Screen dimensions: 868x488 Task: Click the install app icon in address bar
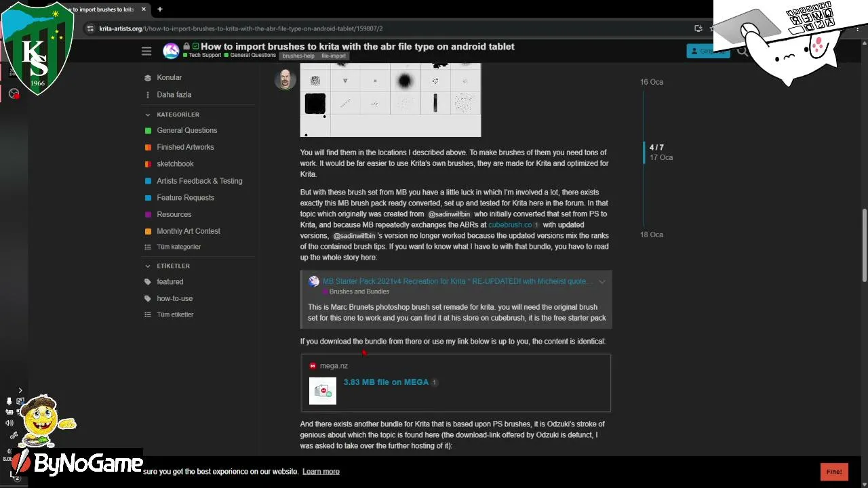click(x=698, y=28)
